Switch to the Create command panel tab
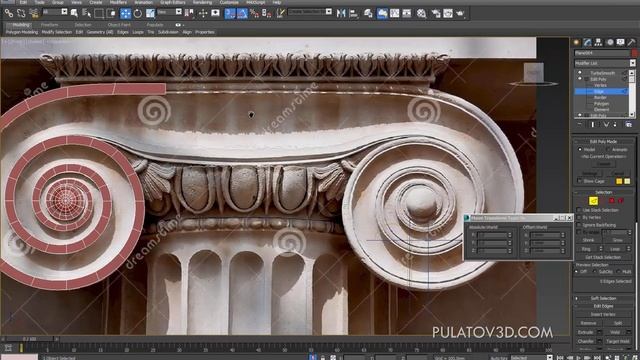 (x=576, y=42)
